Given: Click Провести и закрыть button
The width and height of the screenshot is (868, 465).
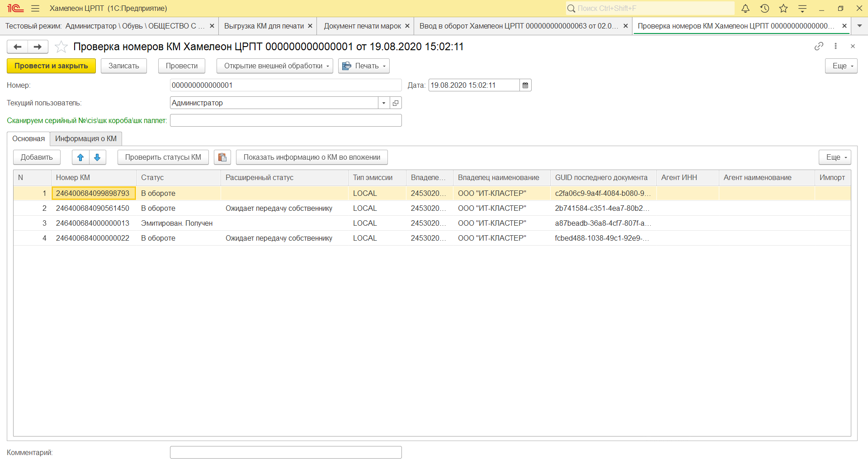Looking at the screenshot, I should tap(51, 66).
